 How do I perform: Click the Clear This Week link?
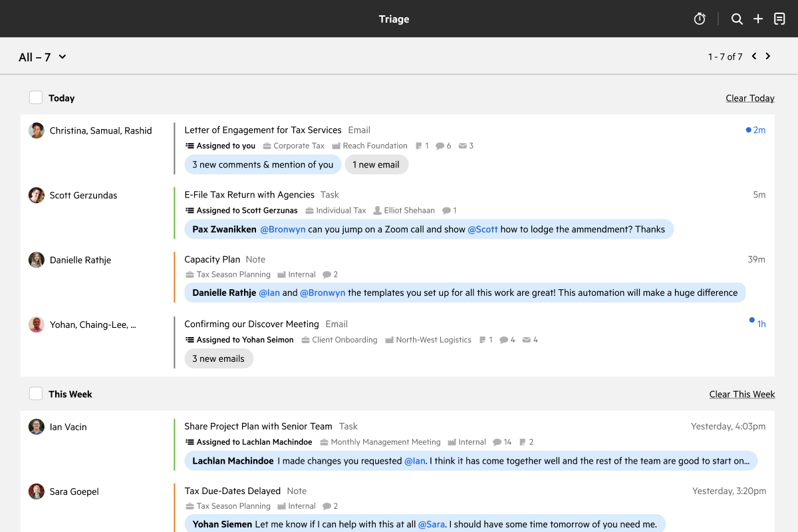(x=741, y=394)
